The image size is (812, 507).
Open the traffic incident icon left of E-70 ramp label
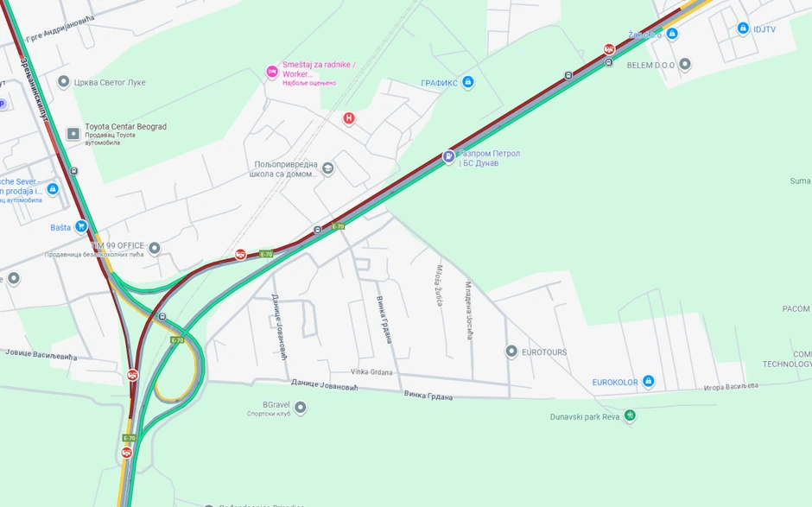point(240,254)
